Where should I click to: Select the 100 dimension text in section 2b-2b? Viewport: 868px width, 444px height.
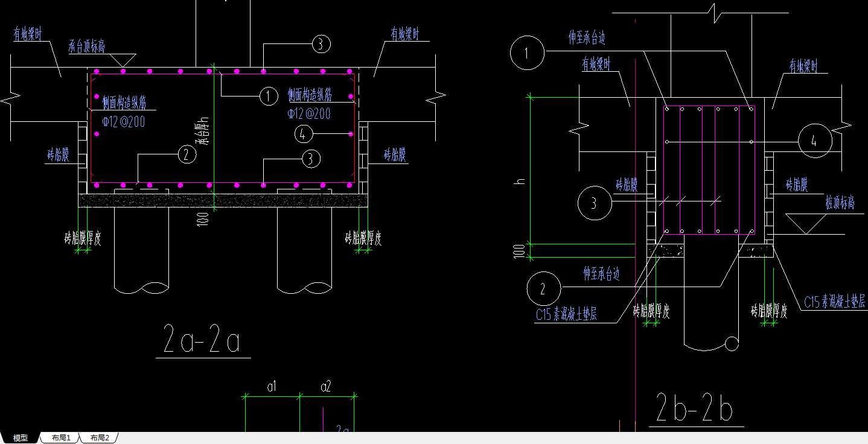[x=520, y=251]
